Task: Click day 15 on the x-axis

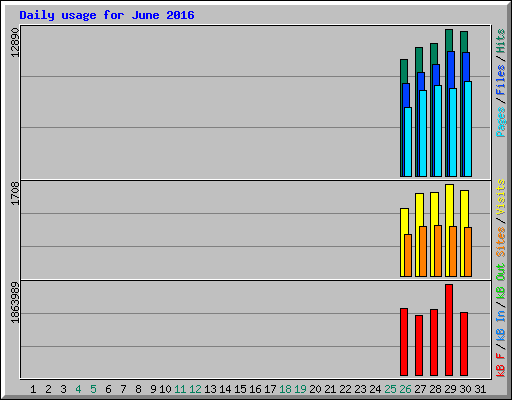Action: click(240, 389)
